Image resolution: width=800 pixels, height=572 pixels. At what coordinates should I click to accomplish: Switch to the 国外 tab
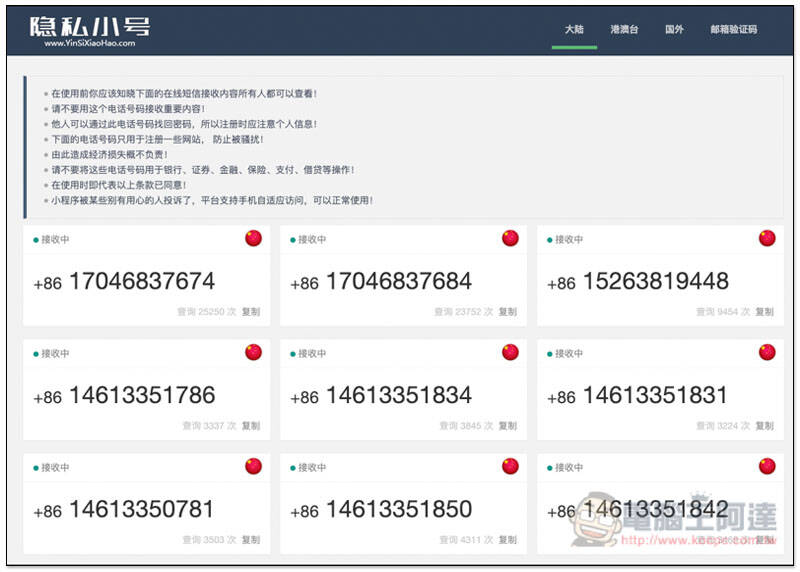pyautogui.click(x=674, y=30)
